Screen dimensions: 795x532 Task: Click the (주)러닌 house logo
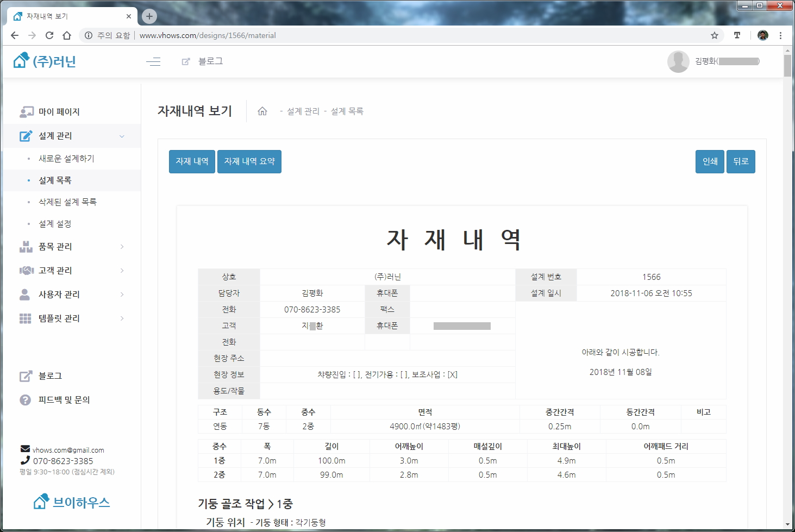[x=44, y=61]
